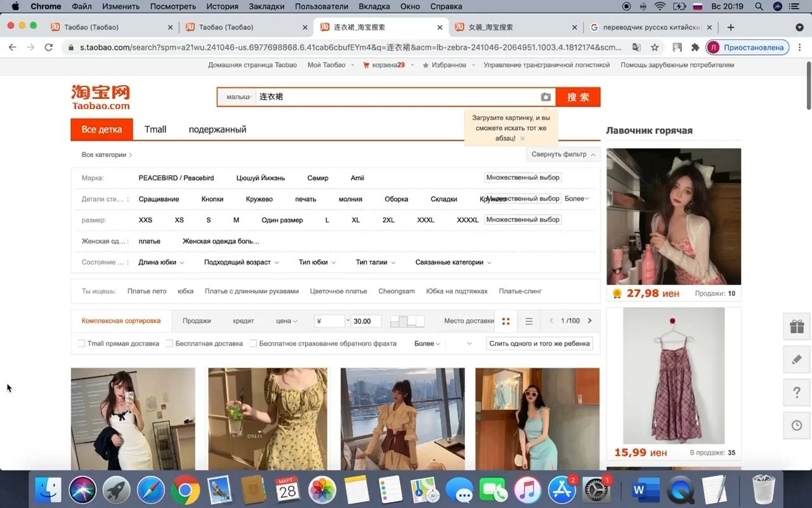Image resolution: width=812 pixels, height=508 pixels.
Task: Click the camera image-search icon in search box
Action: pyautogui.click(x=546, y=97)
